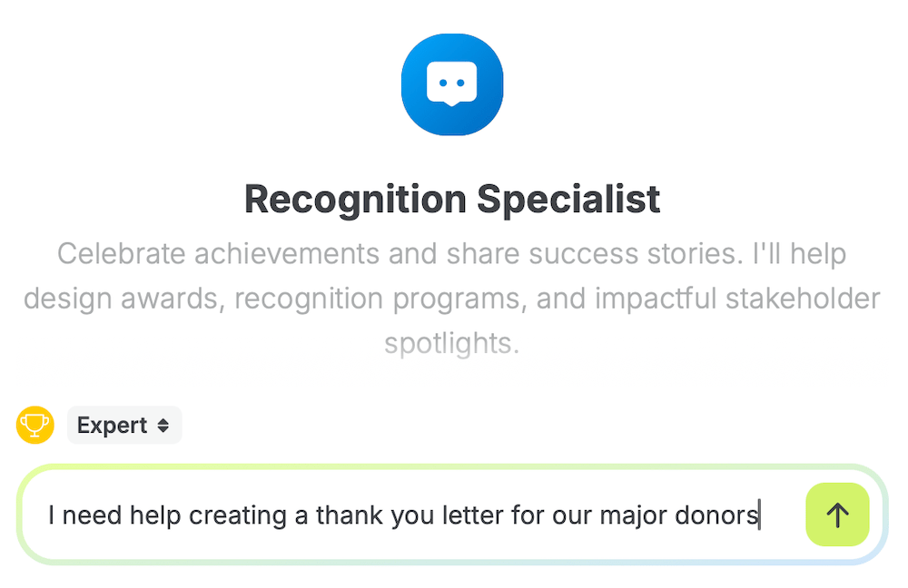908x588 pixels.
Task: Click the up-down chevron beside Expert
Action: pos(163,426)
